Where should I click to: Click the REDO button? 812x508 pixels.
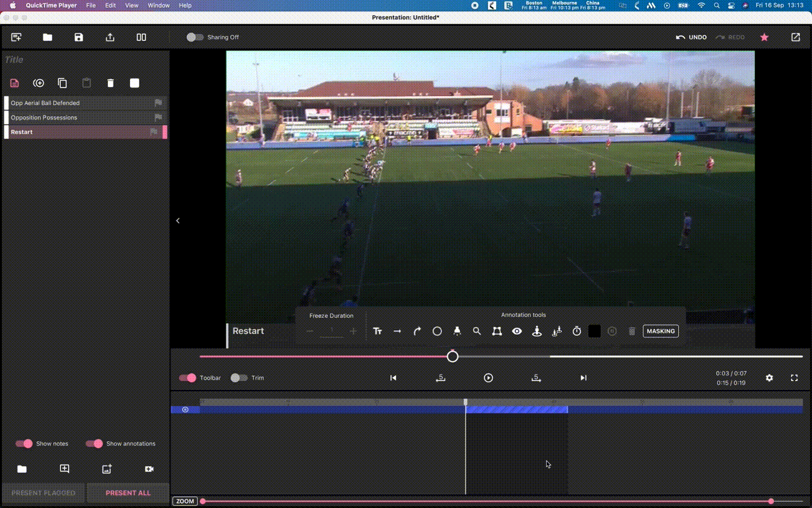click(730, 37)
